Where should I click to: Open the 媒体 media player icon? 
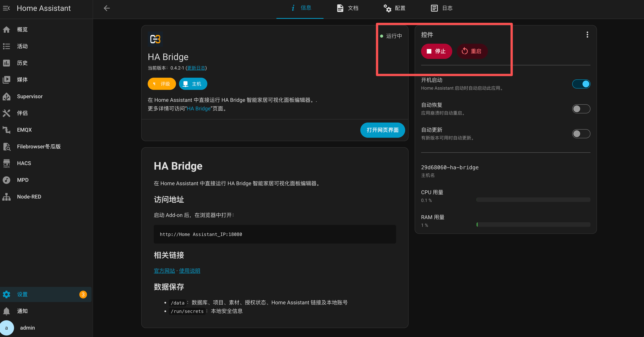click(6, 80)
